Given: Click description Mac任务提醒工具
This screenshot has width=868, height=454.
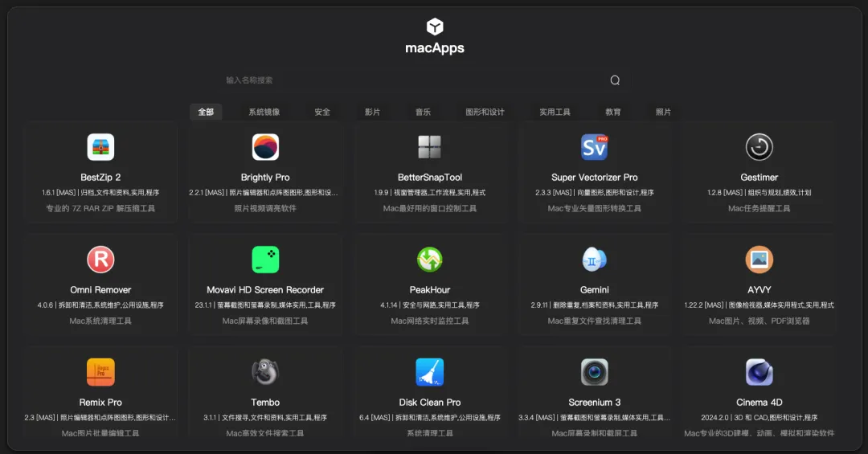Looking at the screenshot, I should click(x=759, y=208).
